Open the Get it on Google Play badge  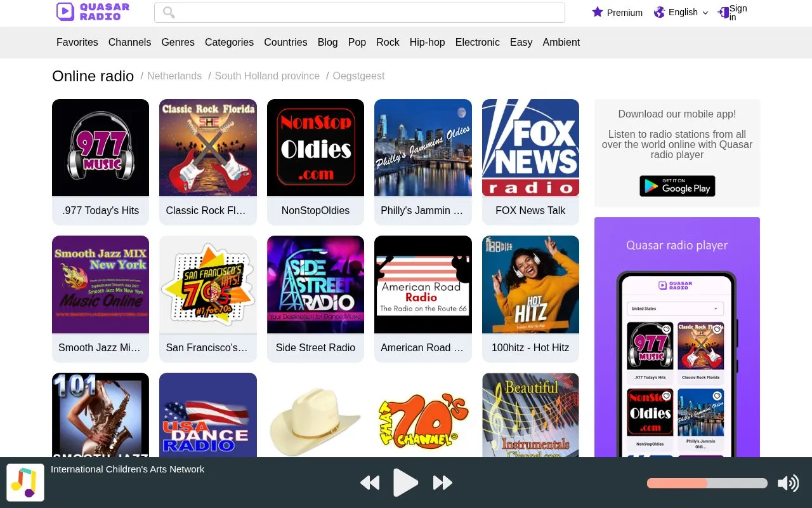677,186
